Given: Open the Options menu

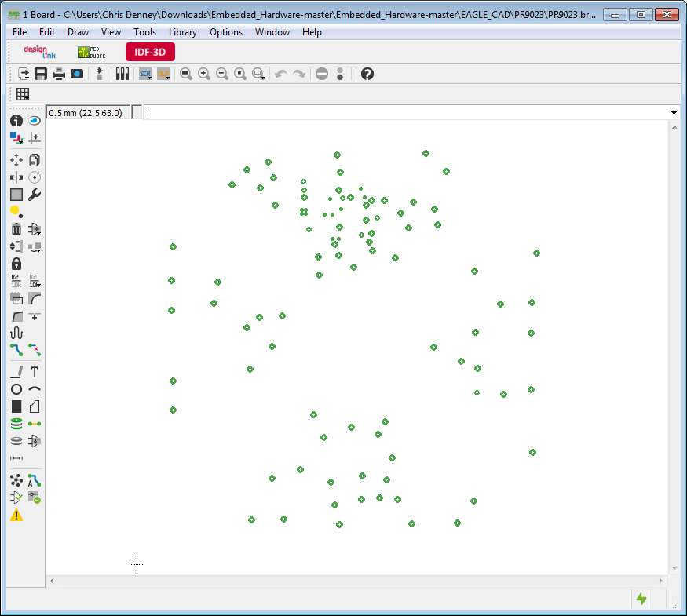Looking at the screenshot, I should [226, 32].
